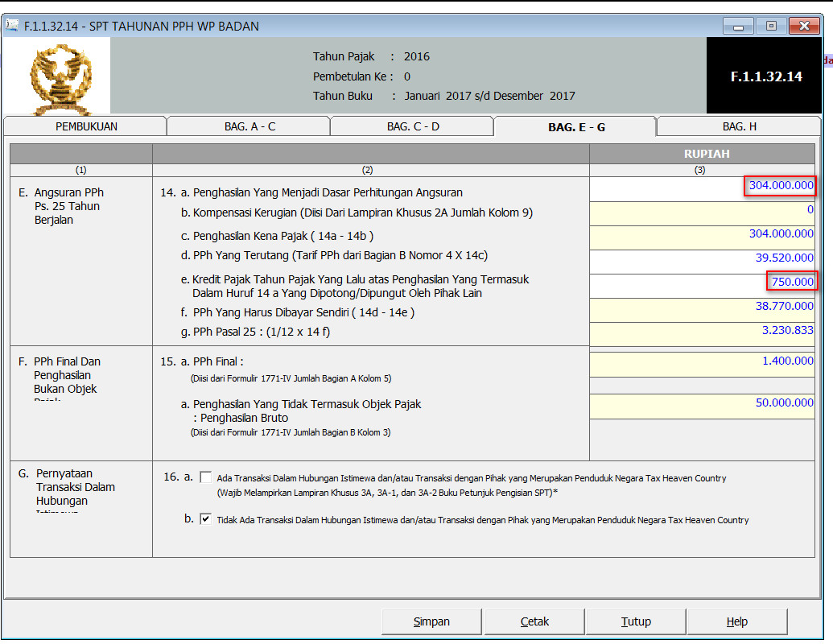Select the BAG. E - G tab
Image resolution: width=833 pixels, height=644 pixels.
pos(576,127)
